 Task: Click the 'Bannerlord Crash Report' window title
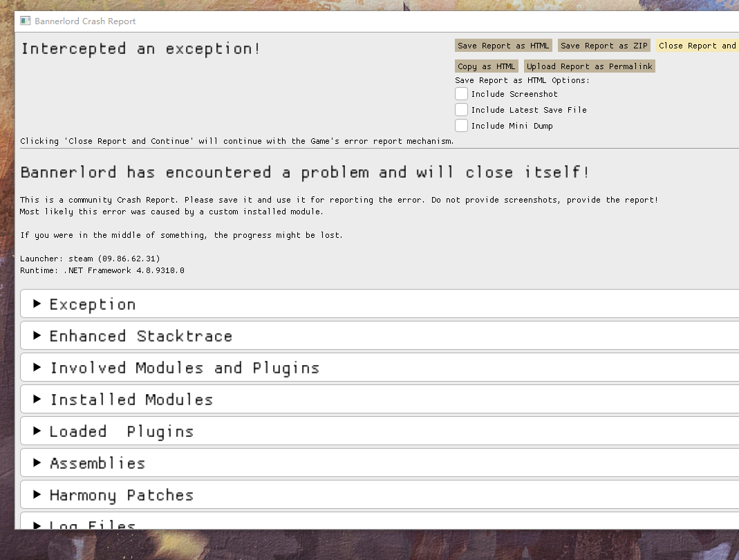85,21
